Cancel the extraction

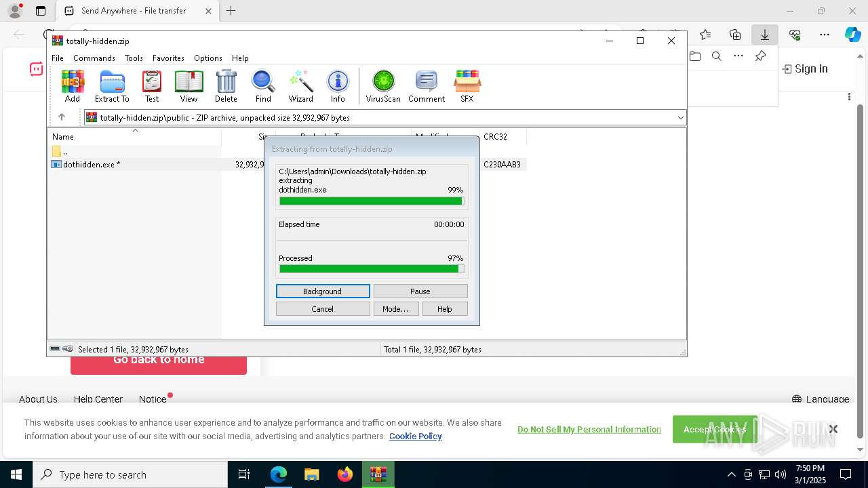click(323, 309)
